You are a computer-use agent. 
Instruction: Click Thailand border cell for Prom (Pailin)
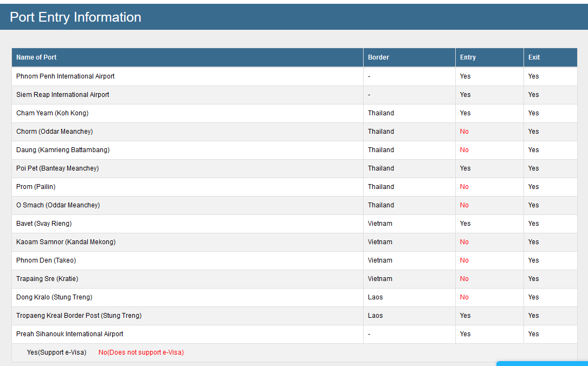tap(381, 187)
